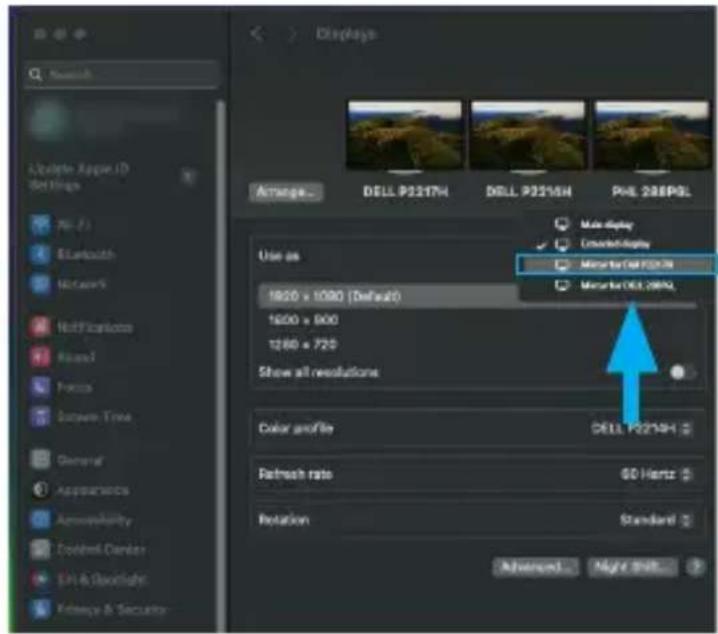Go back with the left chevron

(x=257, y=33)
